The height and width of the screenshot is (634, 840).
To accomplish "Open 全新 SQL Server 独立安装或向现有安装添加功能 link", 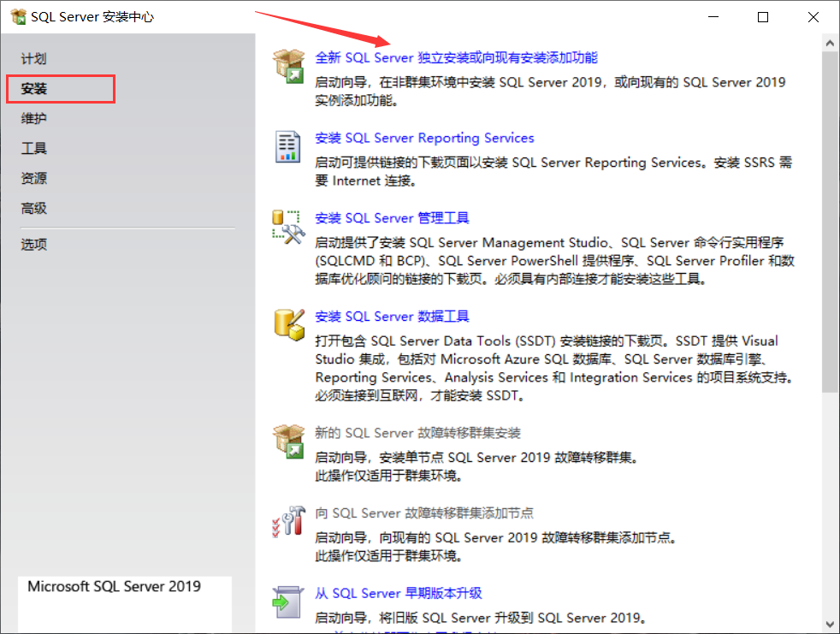I will point(456,57).
